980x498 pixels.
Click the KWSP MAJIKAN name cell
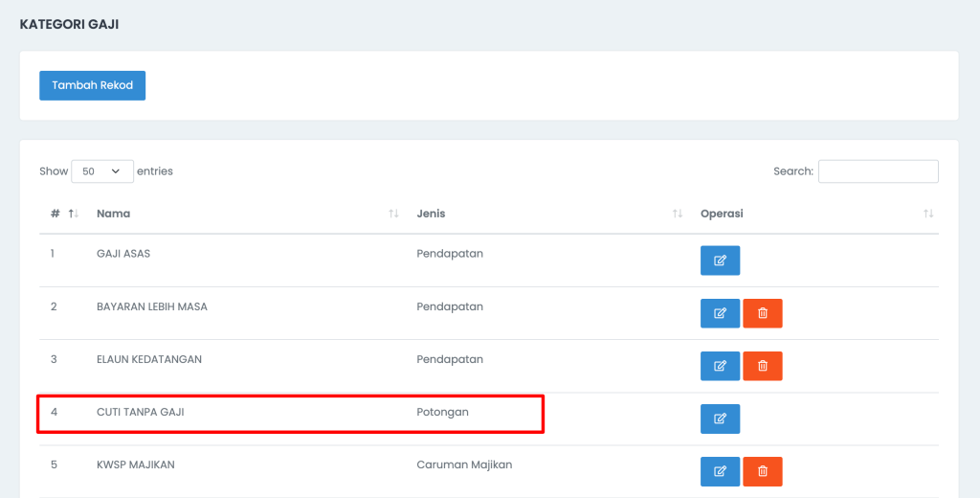coord(136,464)
